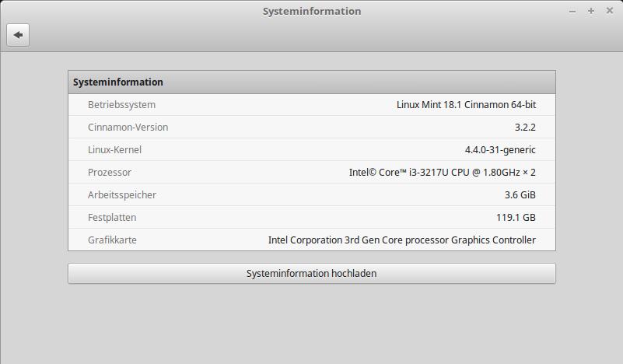The height and width of the screenshot is (364, 623).
Task: Close the Systeminformation window
Action: coord(610,11)
